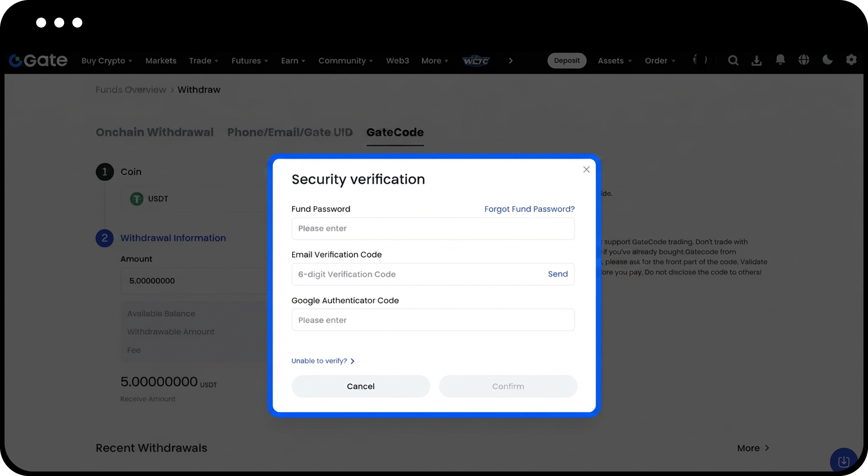
Task: Open the notifications bell icon
Action: pyautogui.click(x=780, y=60)
